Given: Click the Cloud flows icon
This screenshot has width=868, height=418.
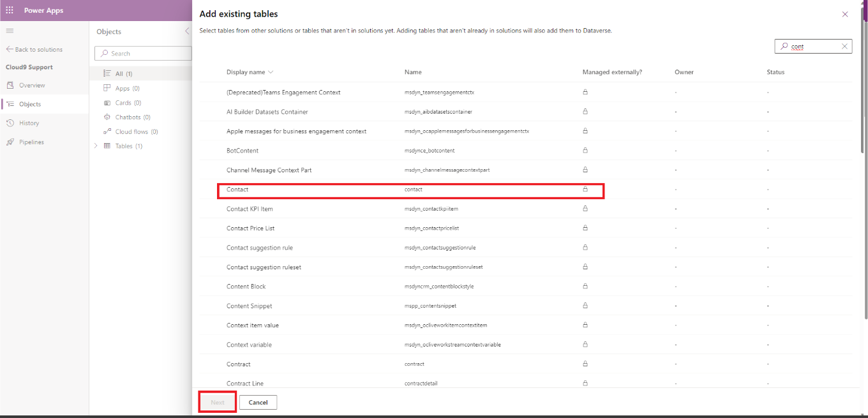Looking at the screenshot, I should click(x=107, y=131).
